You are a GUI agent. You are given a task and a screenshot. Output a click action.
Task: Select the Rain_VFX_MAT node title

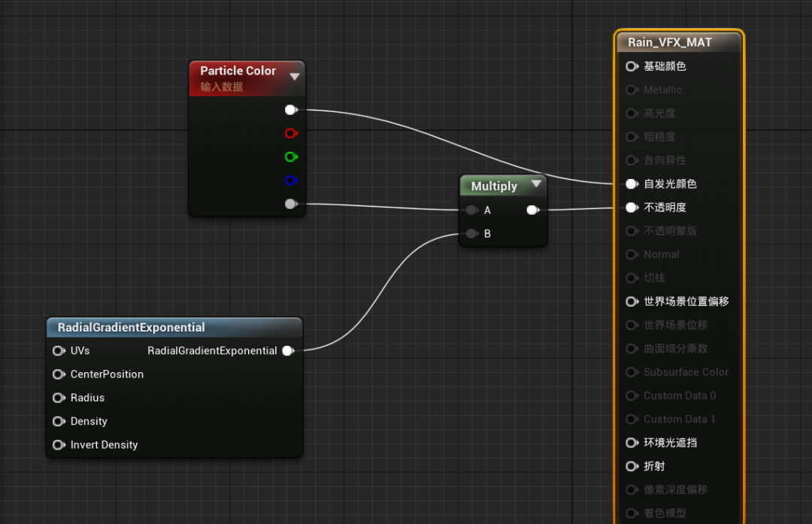click(669, 42)
